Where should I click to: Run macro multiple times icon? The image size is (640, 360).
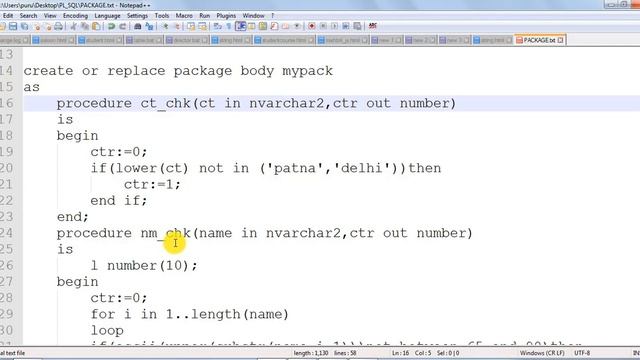click(x=345, y=26)
